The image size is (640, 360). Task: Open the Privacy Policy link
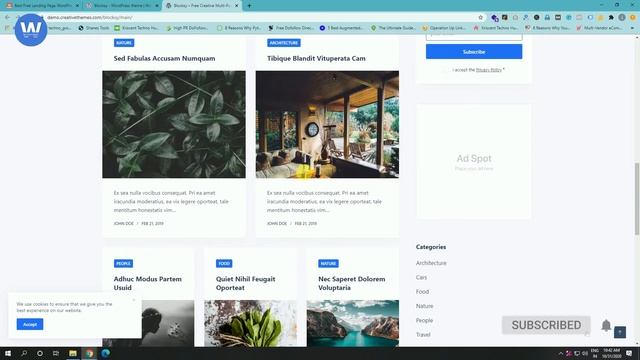pyautogui.click(x=489, y=70)
